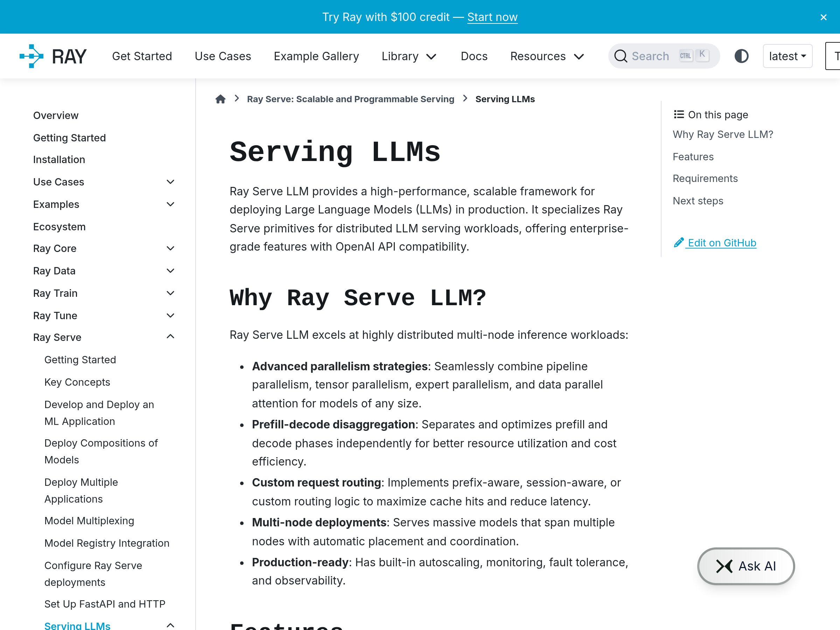Click the Ray Data sidebar label

pyautogui.click(x=54, y=271)
